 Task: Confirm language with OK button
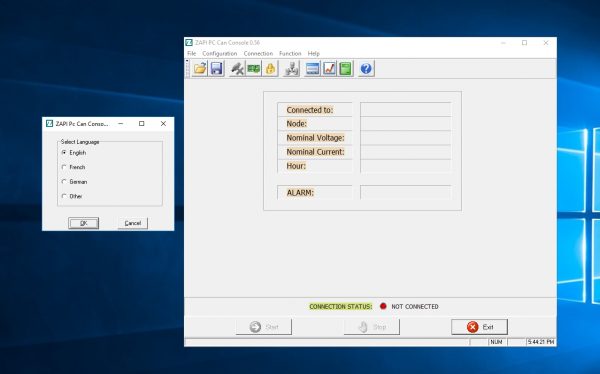(83, 223)
